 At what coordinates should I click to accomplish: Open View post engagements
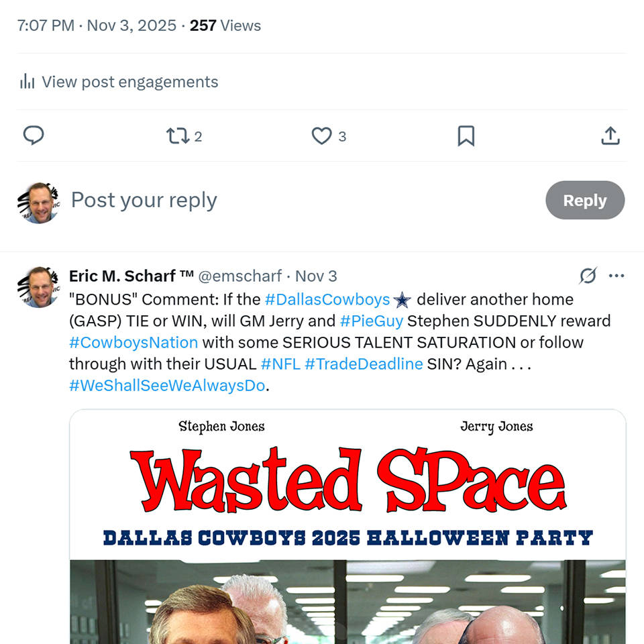click(x=129, y=82)
